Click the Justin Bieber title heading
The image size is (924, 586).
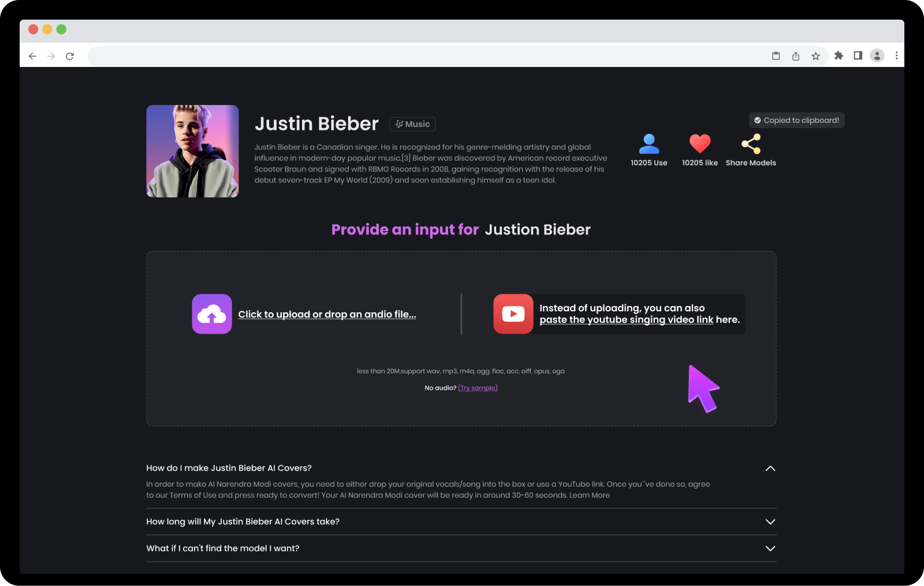tap(316, 124)
